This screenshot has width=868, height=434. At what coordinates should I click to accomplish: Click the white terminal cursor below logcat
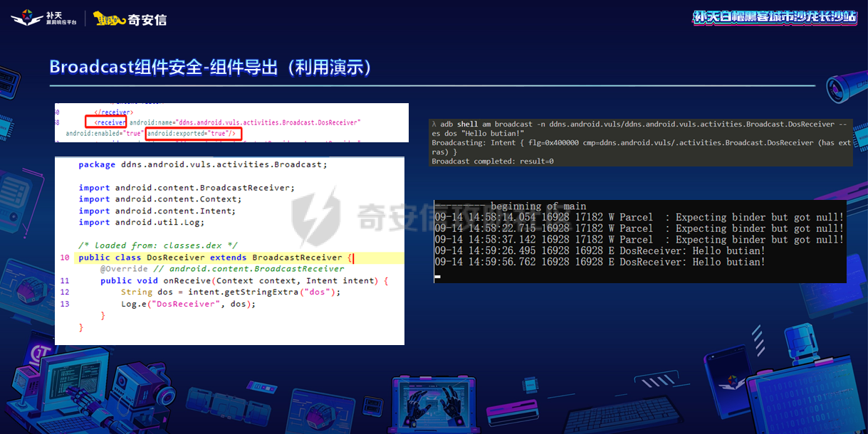click(x=437, y=276)
